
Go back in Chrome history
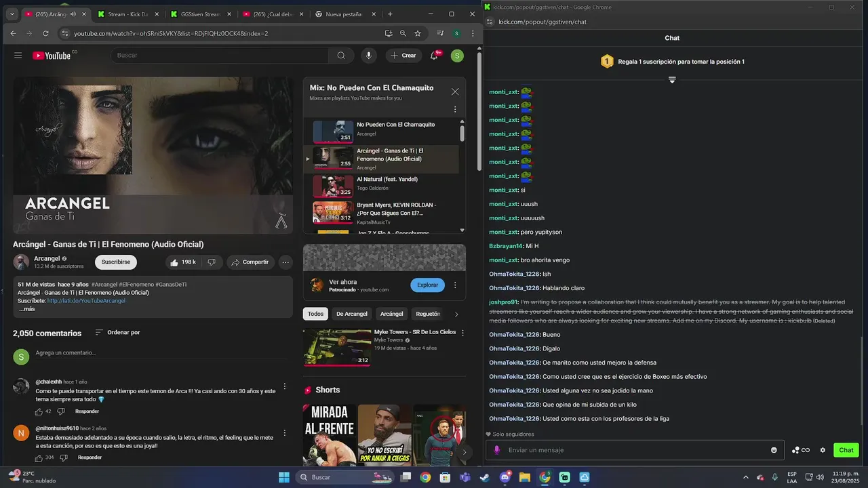(x=13, y=33)
